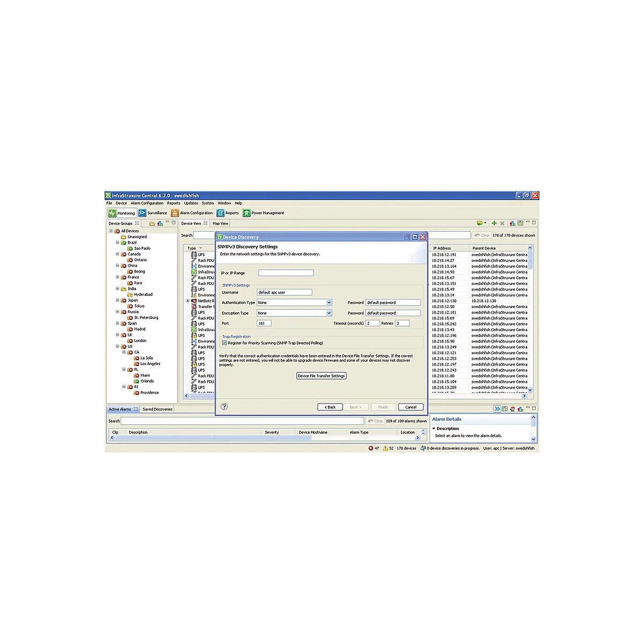Switch to the Saved Discoveries tab
The height and width of the screenshot is (644, 644).
coord(157,409)
